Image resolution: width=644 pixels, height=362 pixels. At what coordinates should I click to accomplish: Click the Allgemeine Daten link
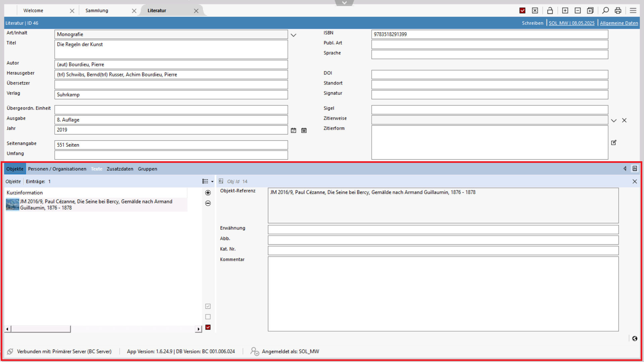619,23
